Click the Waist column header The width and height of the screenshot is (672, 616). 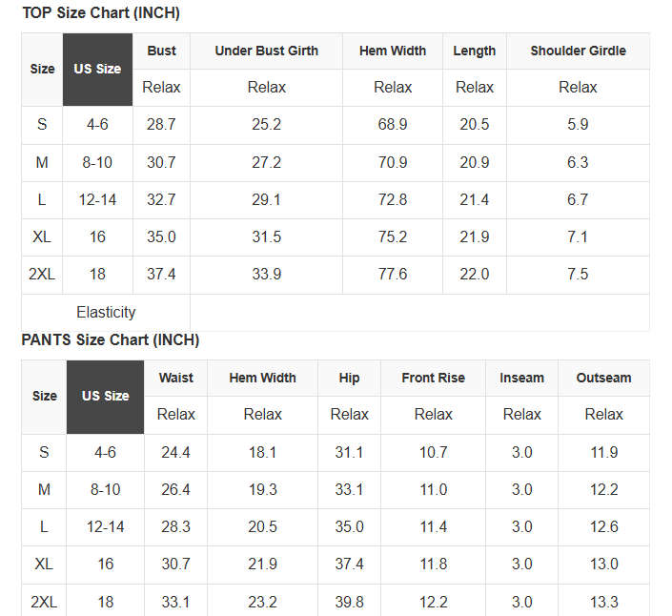click(176, 378)
